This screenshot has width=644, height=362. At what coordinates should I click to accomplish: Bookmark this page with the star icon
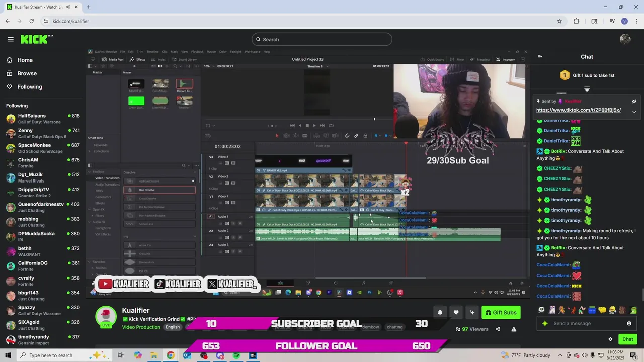(x=559, y=21)
